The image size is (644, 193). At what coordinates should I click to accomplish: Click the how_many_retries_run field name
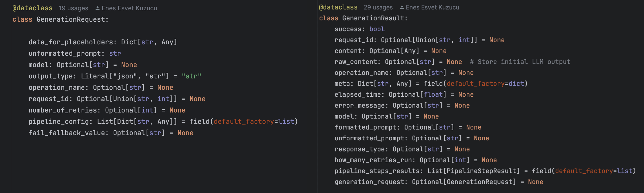(373, 160)
